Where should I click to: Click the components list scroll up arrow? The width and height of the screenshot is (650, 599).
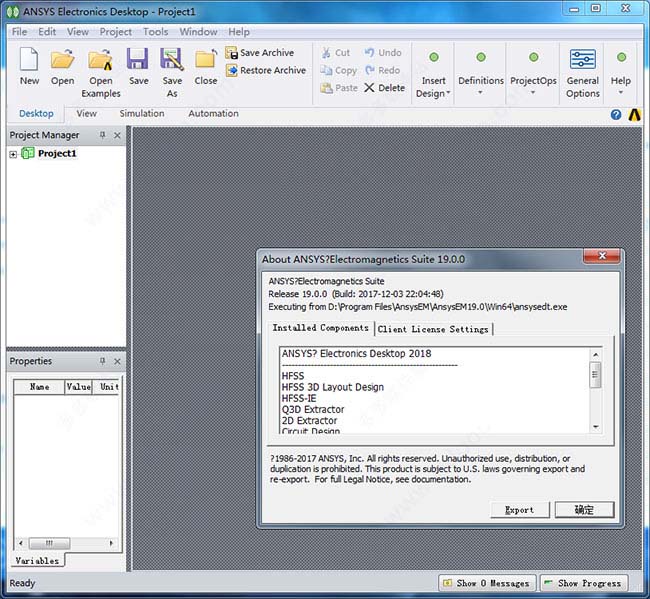(x=595, y=354)
